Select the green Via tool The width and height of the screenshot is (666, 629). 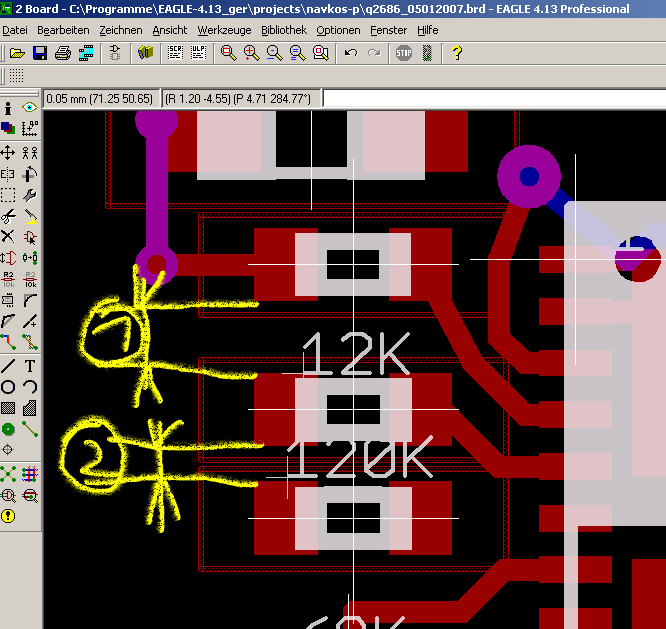point(8,429)
